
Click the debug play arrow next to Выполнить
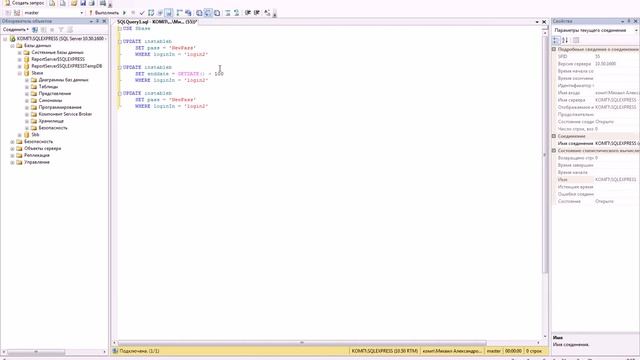coord(124,13)
